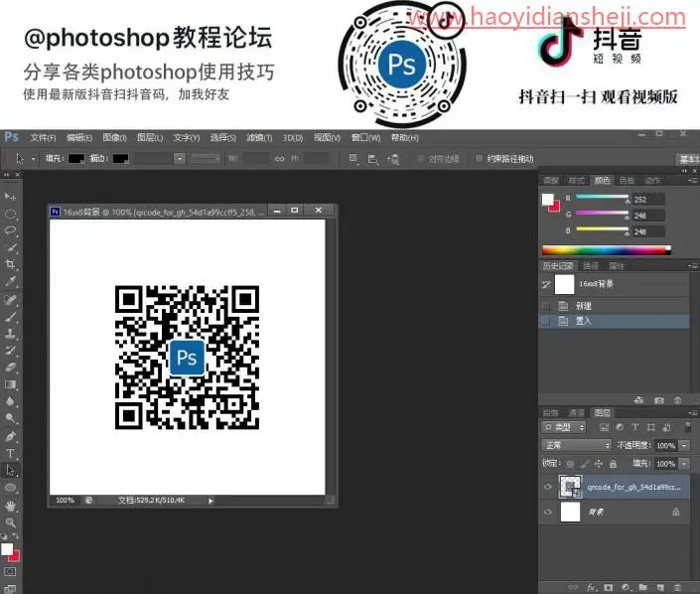Select the Eraser tool

tap(10, 368)
